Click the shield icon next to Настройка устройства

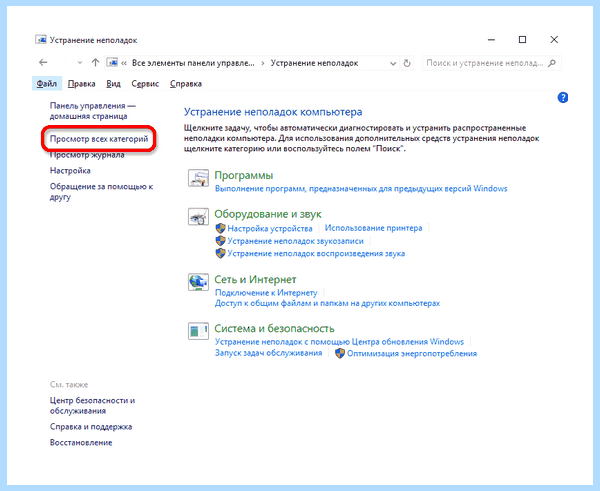point(220,228)
